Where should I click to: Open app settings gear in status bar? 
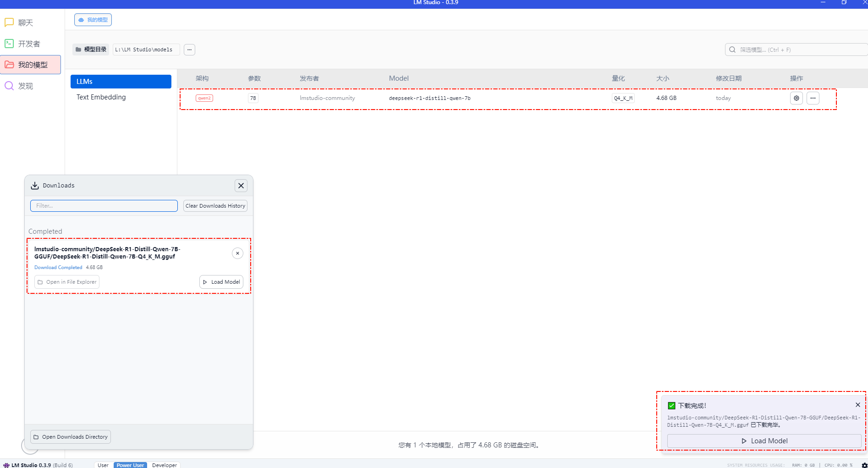[x=864, y=465]
